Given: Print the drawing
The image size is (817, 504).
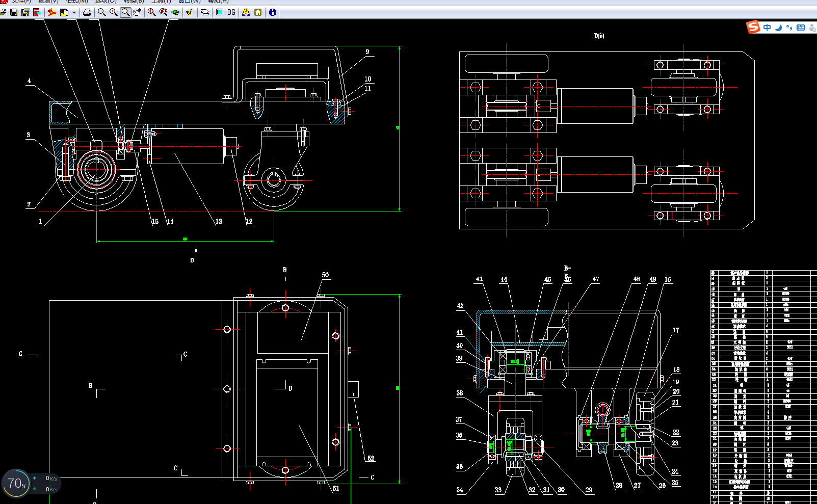Looking at the screenshot, I should 87,12.
